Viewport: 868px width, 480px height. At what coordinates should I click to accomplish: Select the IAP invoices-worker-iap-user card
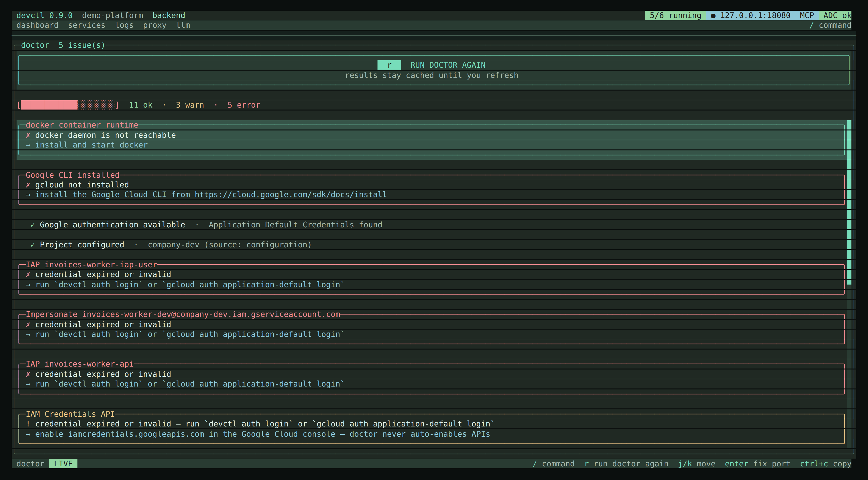(431, 279)
